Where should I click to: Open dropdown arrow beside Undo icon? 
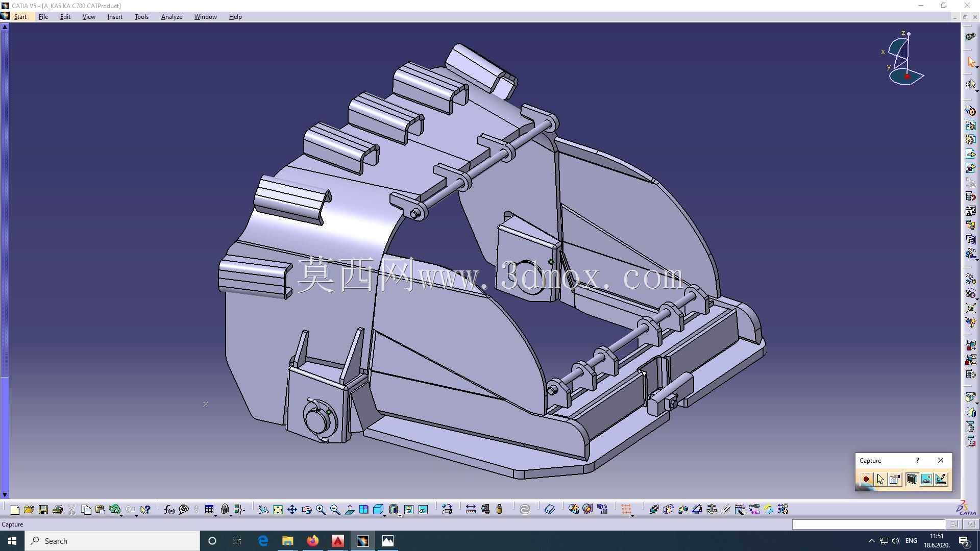(x=121, y=515)
